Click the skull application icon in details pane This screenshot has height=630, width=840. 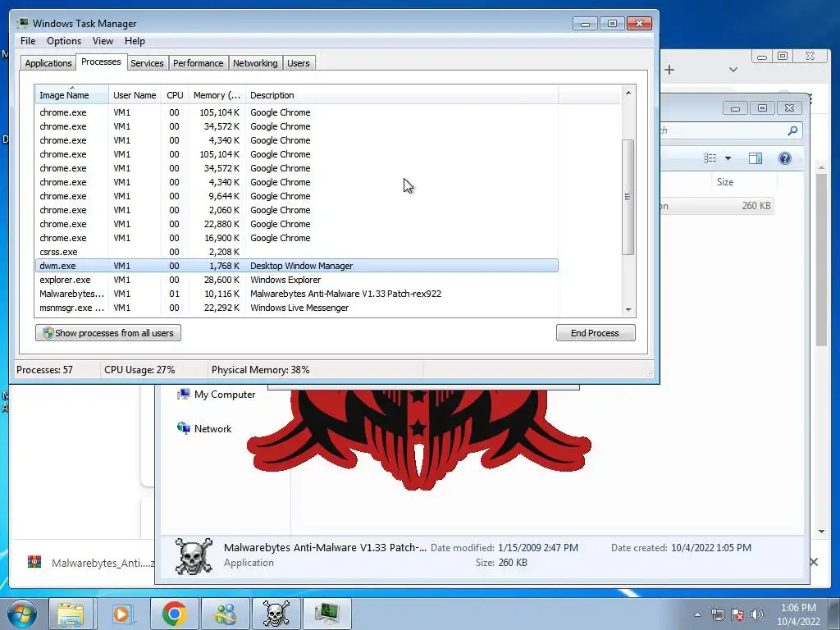194,556
